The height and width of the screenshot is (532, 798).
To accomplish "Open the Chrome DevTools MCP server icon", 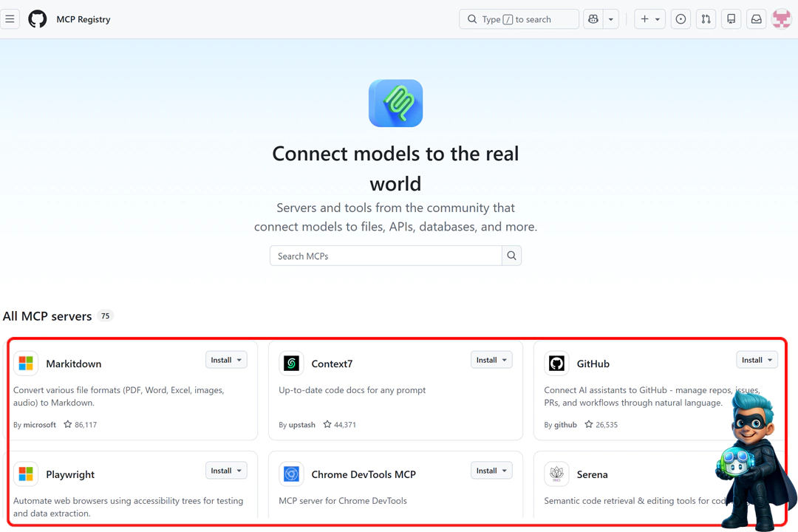I will click(x=291, y=474).
